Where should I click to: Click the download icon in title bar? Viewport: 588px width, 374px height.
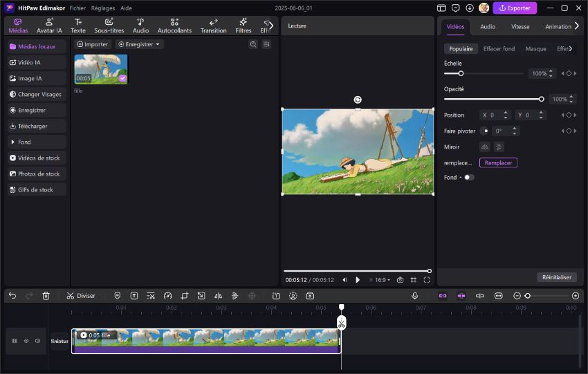pyautogui.click(x=470, y=8)
